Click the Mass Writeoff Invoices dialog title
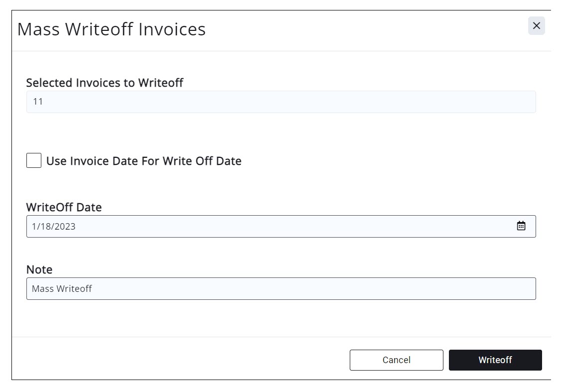Viewport: 562px width, 392px height. coord(111,29)
